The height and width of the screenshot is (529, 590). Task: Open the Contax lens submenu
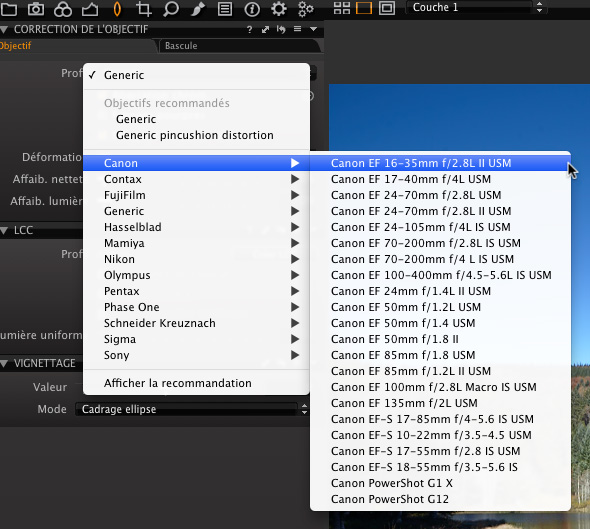pyautogui.click(x=196, y=179)
